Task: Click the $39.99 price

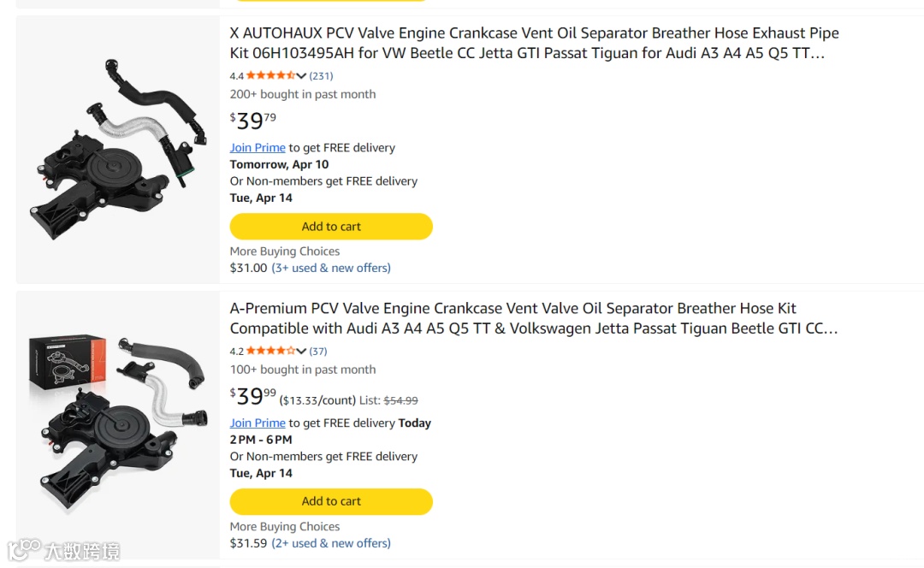Action: pyautogui.click(x=253, y=396)
